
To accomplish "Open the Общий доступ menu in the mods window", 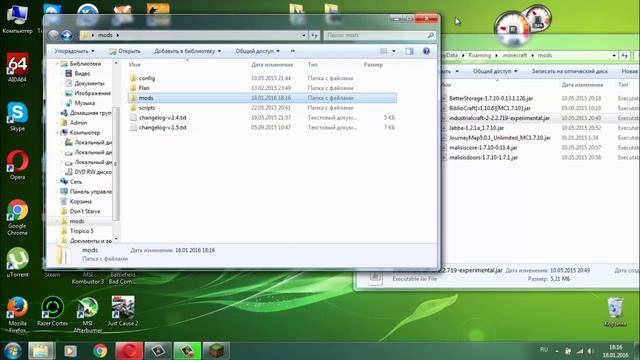I will [258, 51].
